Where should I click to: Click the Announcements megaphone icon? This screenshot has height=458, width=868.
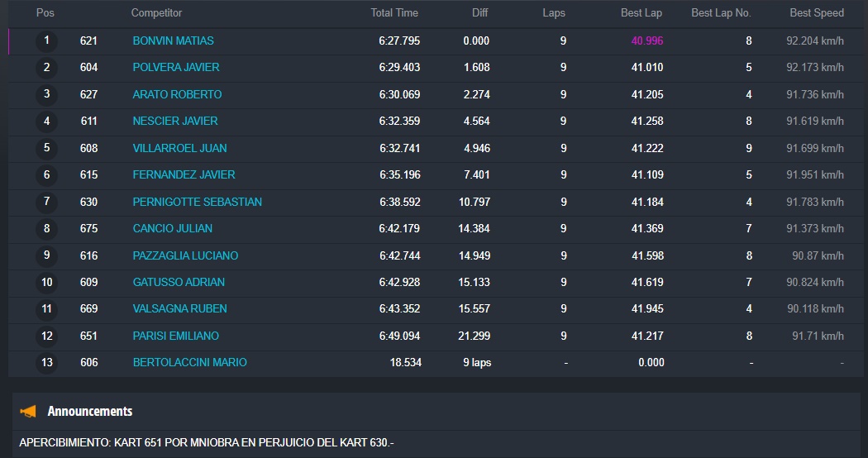28,412
